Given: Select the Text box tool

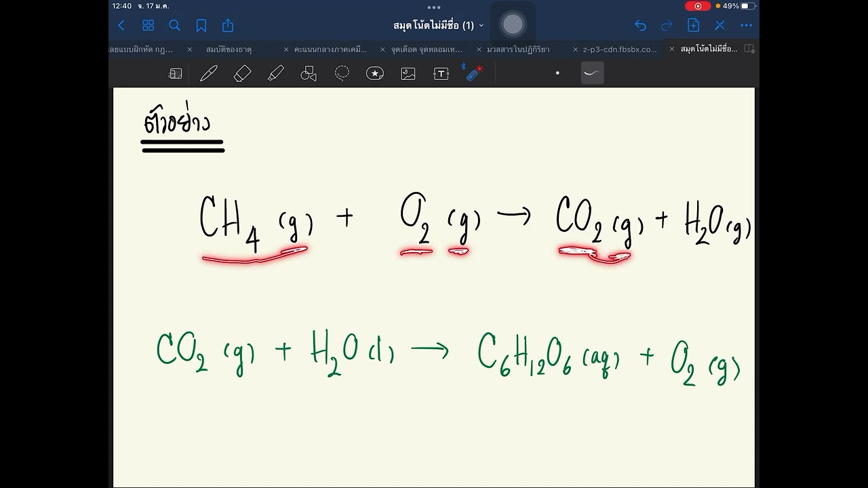Looking at the screenshot, I should 441,74.
